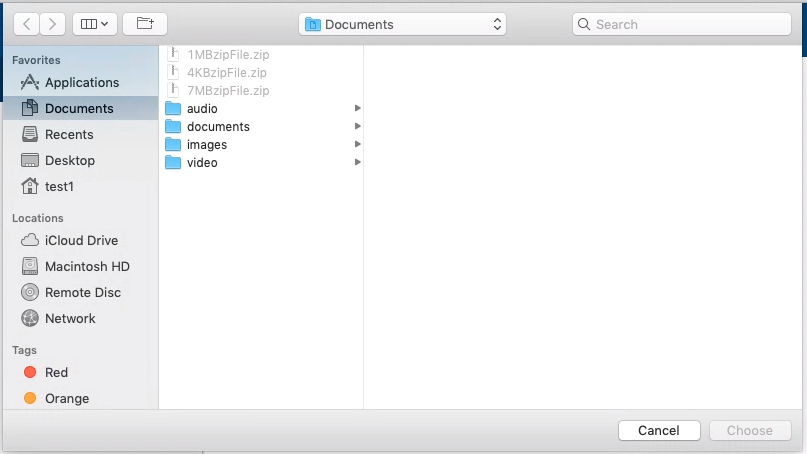Click the Documents sidebar icon

click(30, 108)
